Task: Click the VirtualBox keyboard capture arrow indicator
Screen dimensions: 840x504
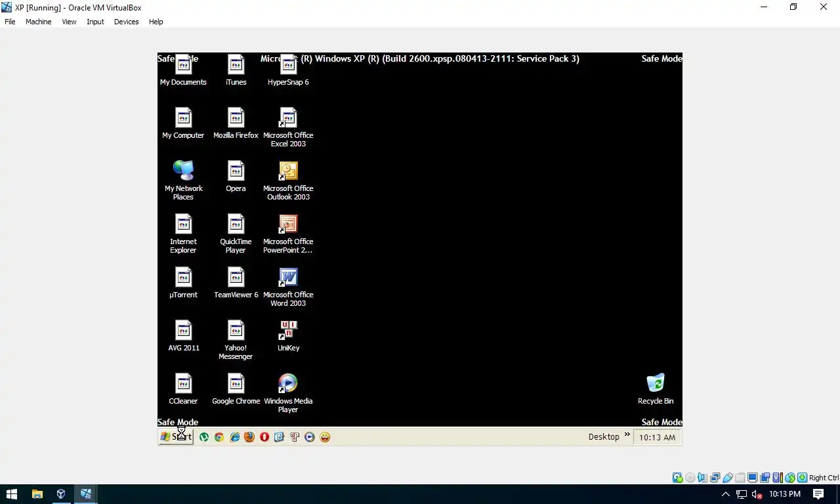Action: (x=802, y=478)
